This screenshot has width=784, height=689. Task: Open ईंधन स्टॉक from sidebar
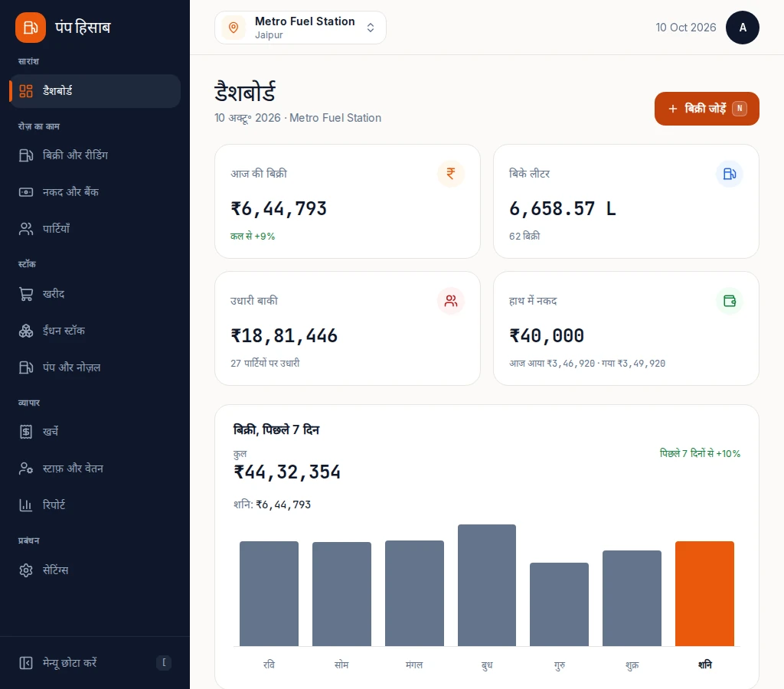[95, 331]
